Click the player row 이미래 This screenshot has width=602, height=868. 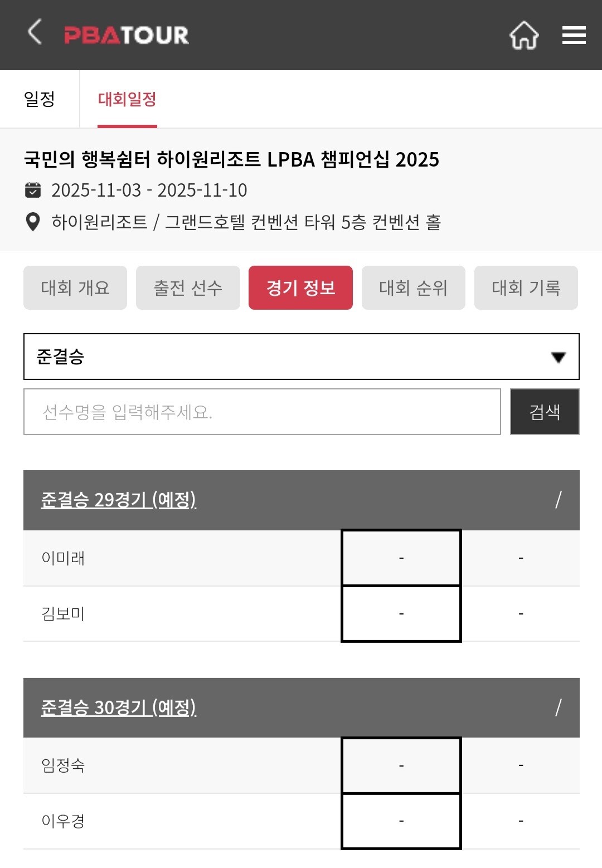pos(64,558)
